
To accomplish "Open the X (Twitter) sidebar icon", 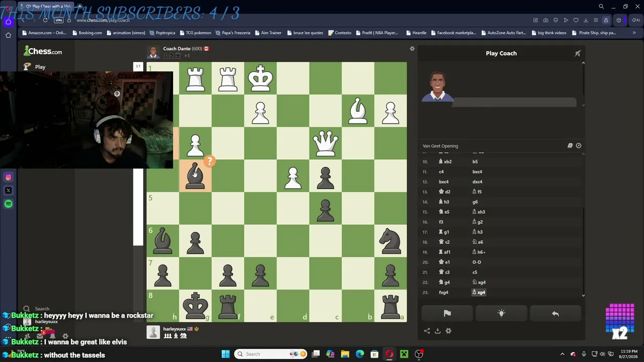I will click(8, 191).
